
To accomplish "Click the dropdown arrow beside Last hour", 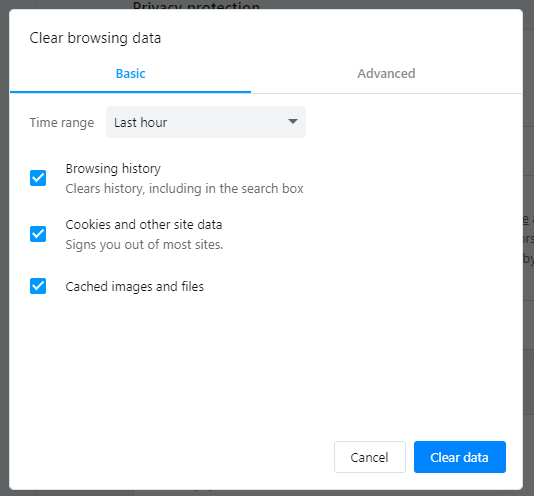I will [x=293, y=122].
